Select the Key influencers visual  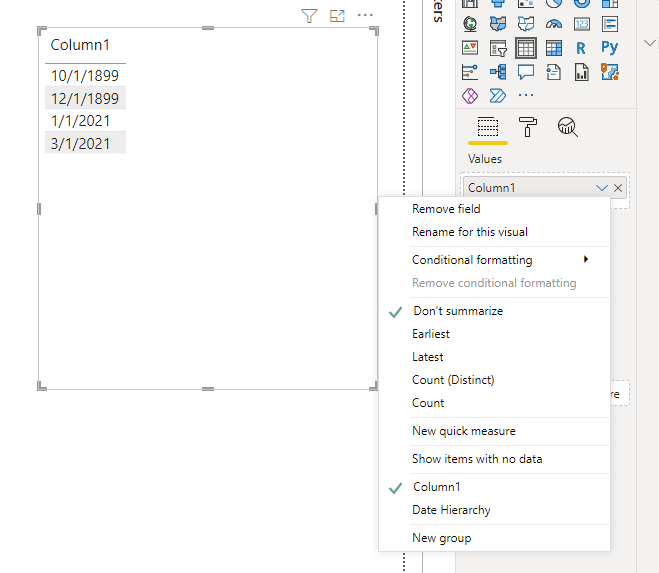pos(470,72)
